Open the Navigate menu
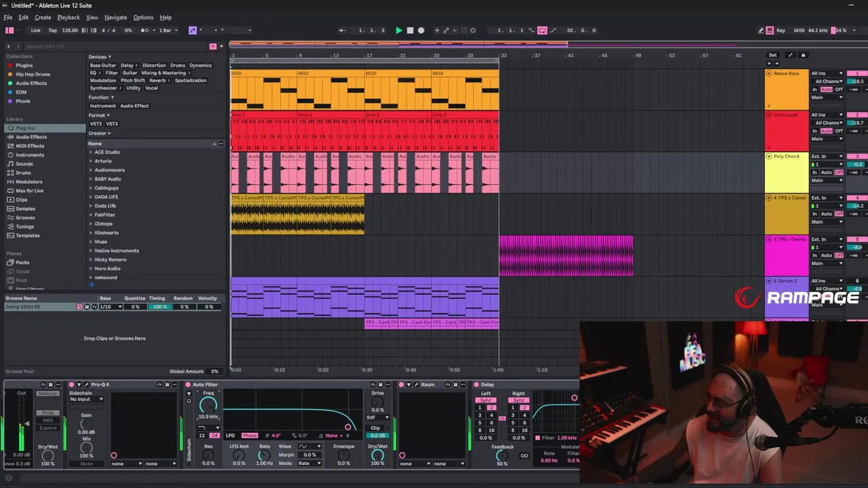868x488 pixels. pos(115,17)
